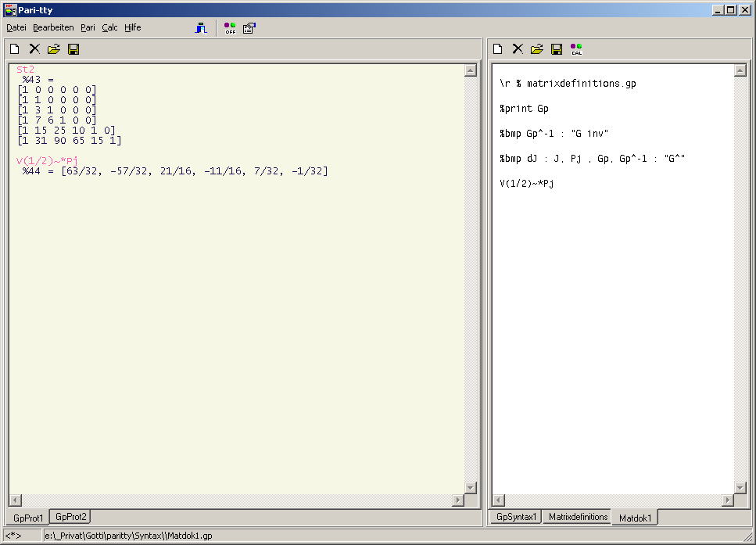
Task: Click the CAL calculate icon in right toolbar
Action: [x=576, y=49]
